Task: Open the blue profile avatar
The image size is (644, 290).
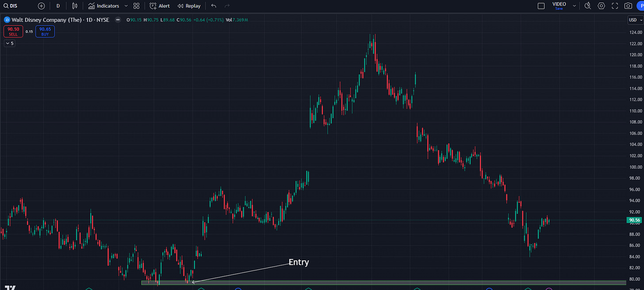Action: click(640, 6)
